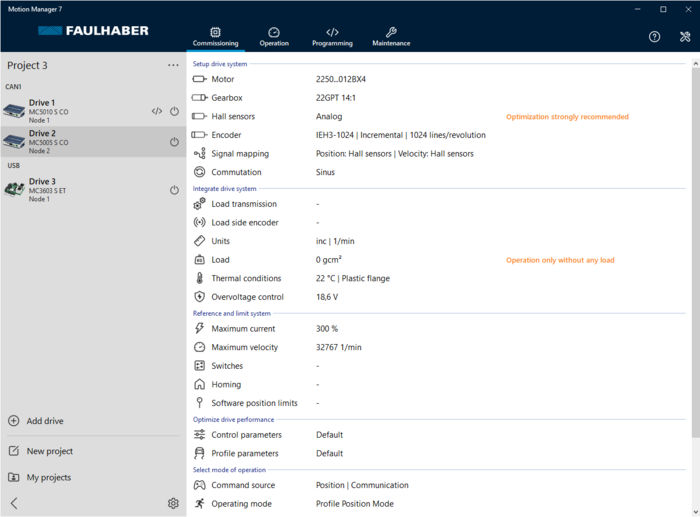Click the Maximum velocity gauge icon
The width and height of the screenshot is (700, 517).
click(x=200, y=347)
